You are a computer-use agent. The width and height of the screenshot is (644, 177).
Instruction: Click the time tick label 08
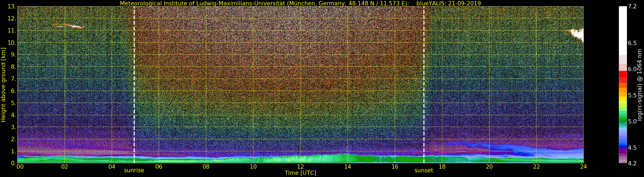click(206, 167)
